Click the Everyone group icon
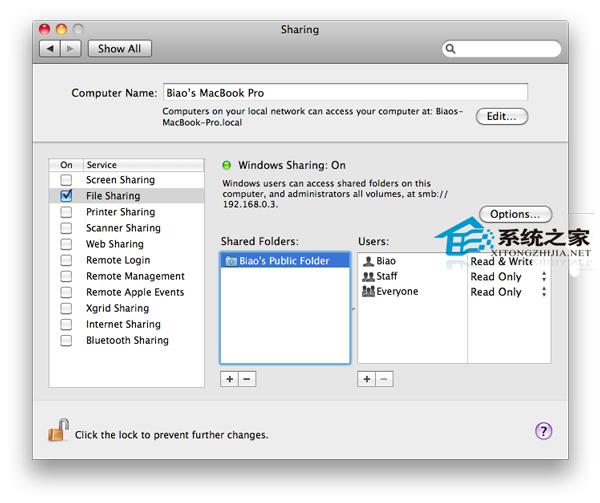Screen dimensions: 600x503 point(368,291)
